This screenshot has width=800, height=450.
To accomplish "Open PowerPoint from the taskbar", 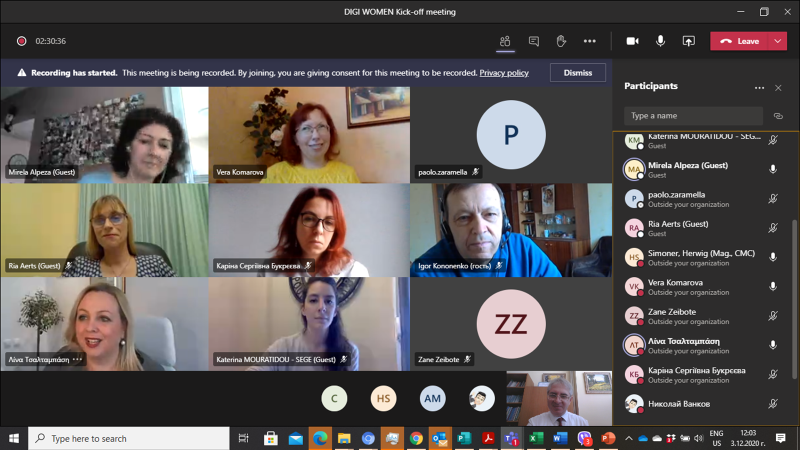I will [608, 438].
